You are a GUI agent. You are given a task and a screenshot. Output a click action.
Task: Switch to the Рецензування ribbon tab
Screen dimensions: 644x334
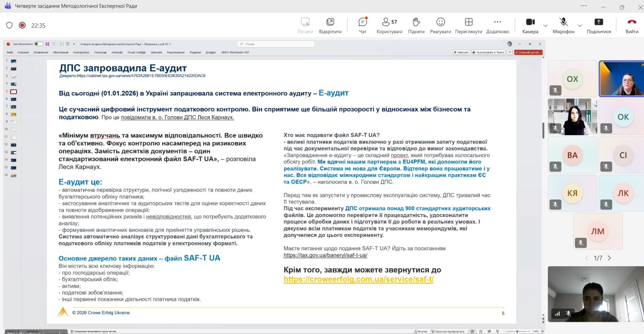tap(176, 52)
